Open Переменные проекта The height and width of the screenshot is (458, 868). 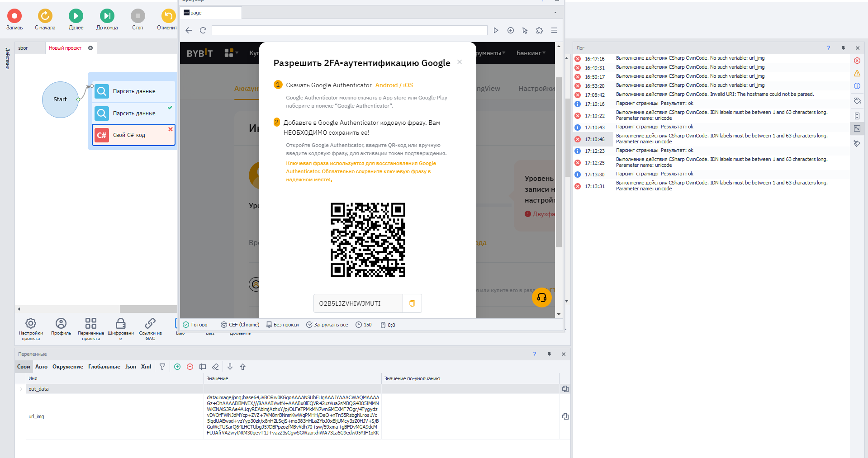(x=91, y=329)
